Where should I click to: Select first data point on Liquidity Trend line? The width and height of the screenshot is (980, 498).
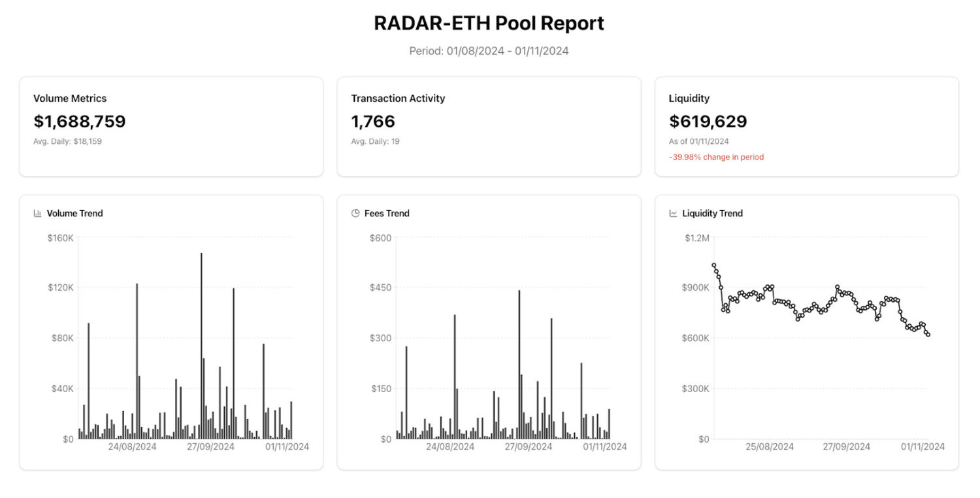(713, 265)
